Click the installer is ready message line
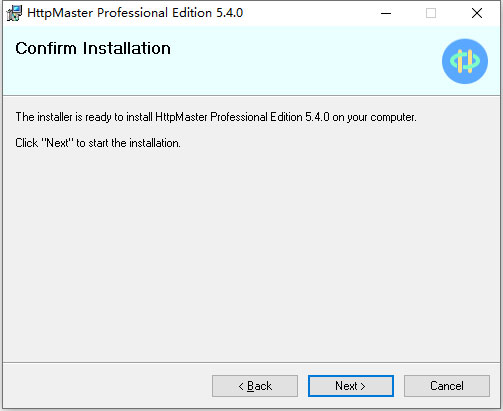The height and width of the screenshot is (411, 503). tap(216, 117)
